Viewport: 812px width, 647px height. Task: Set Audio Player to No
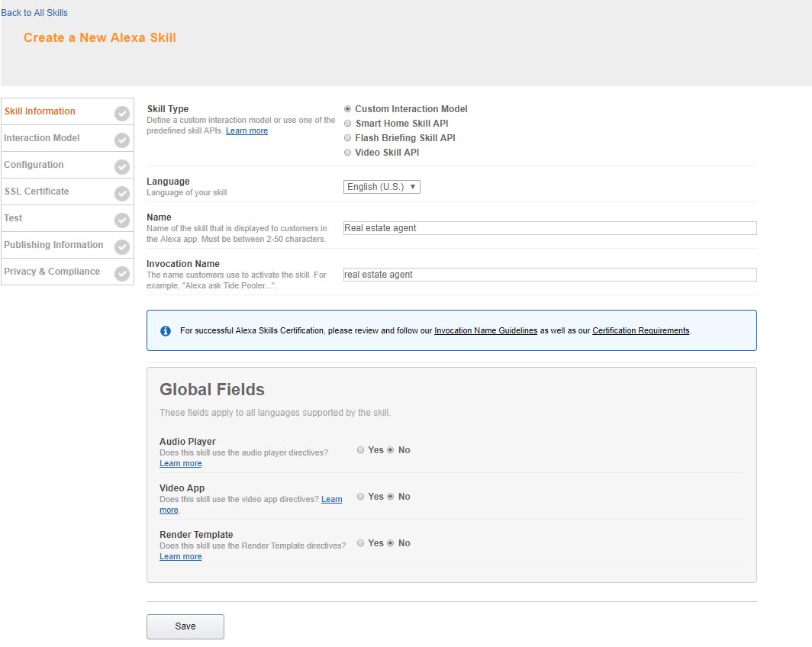pyautogui.click(x=391, y=450)
